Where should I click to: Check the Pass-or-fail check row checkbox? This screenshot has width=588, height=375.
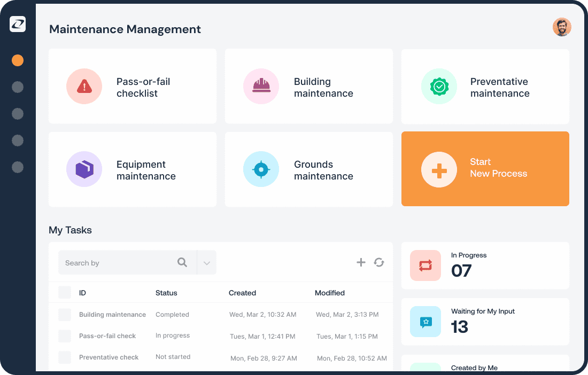tap(65, 336)
